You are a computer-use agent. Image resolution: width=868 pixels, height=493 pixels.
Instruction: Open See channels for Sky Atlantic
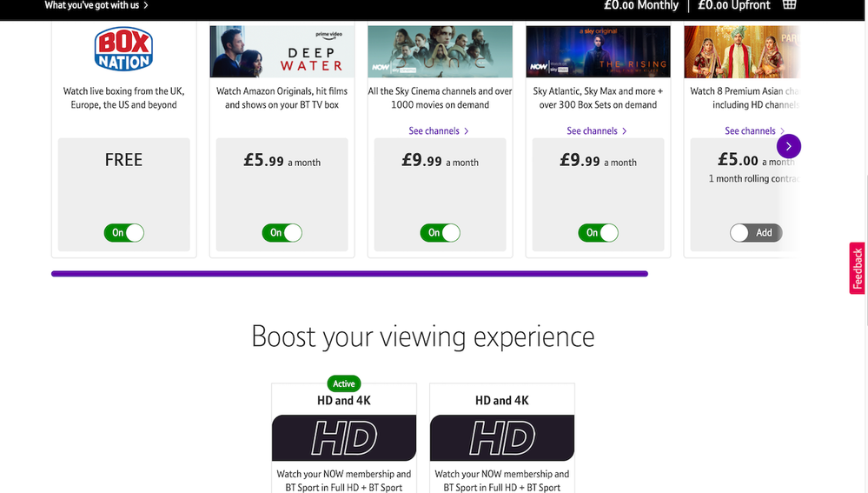coord(597,130)
